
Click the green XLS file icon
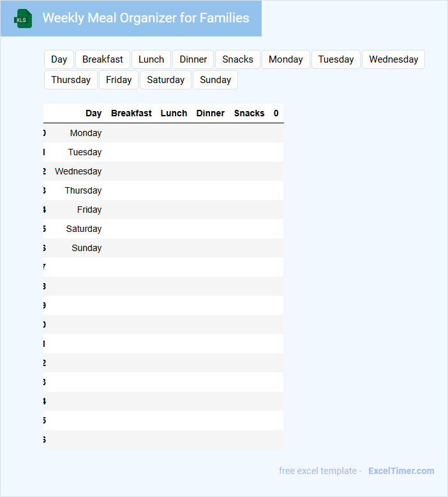tap(23, 19)
